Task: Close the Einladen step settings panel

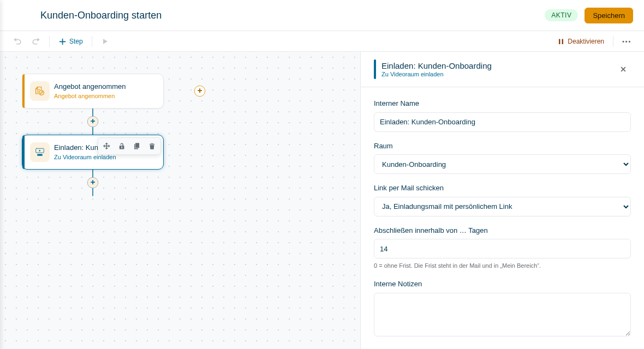Action: 623,69
